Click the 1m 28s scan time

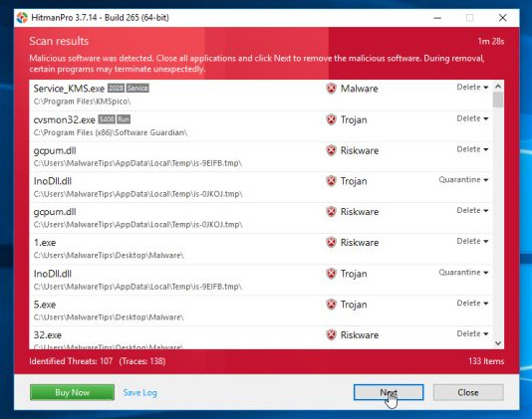coord(491,42)
